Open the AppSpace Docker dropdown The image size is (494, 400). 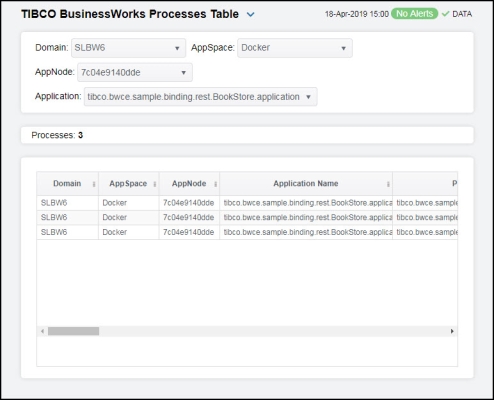click(x=295, y=48)
